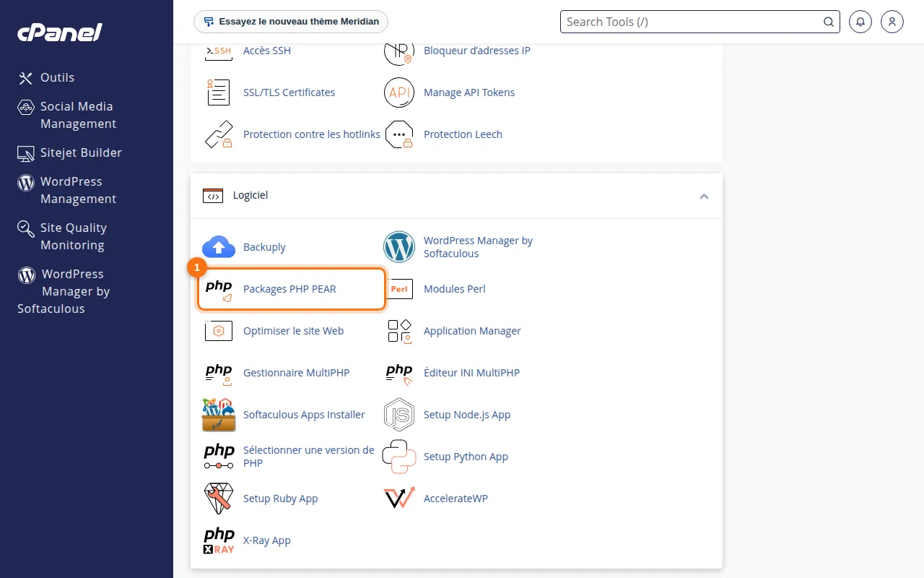This screenshot has width=924, height=578.
Task: Click the Setup Python App icon
Action: [399, 457]
